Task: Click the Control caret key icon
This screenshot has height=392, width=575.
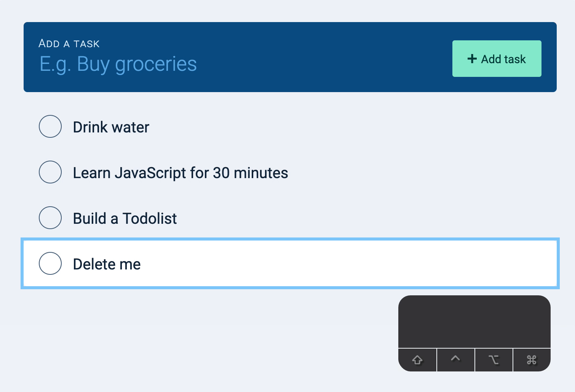Action: click(x=455, y=359)
